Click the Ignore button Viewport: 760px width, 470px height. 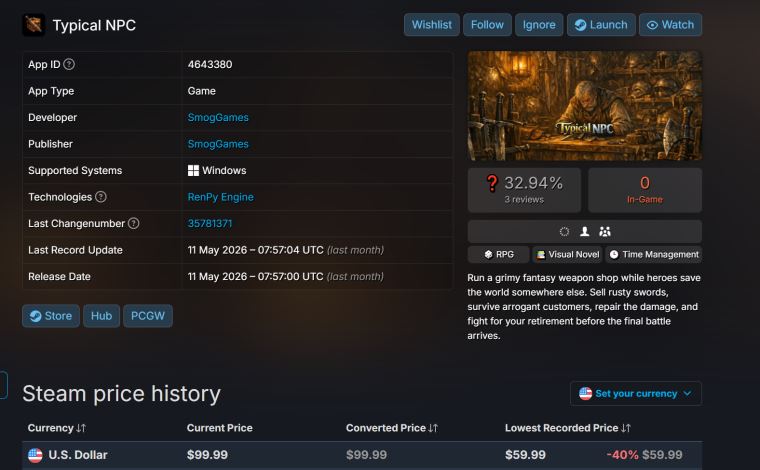pyautogui.click(x=539, y=25)
